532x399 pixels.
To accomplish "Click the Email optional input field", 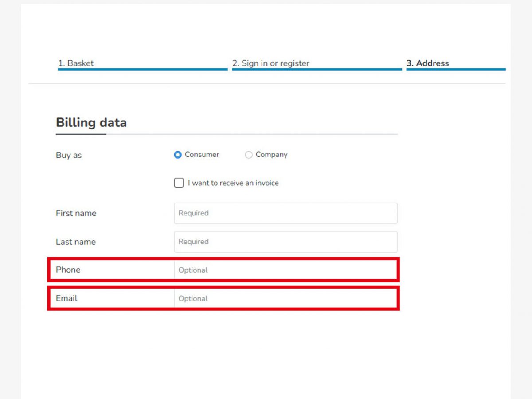I will coord(286,298).
